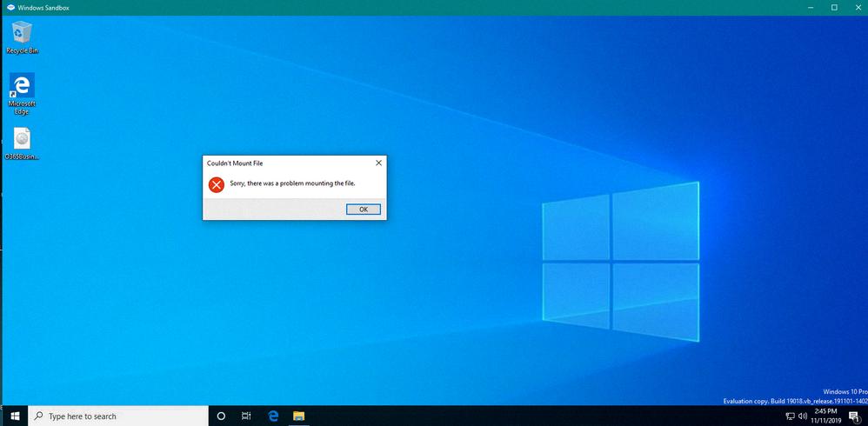868x426 pixels.
Task: Click the network status tray icon
Action: pyautogui.click(x=791, y=416)
